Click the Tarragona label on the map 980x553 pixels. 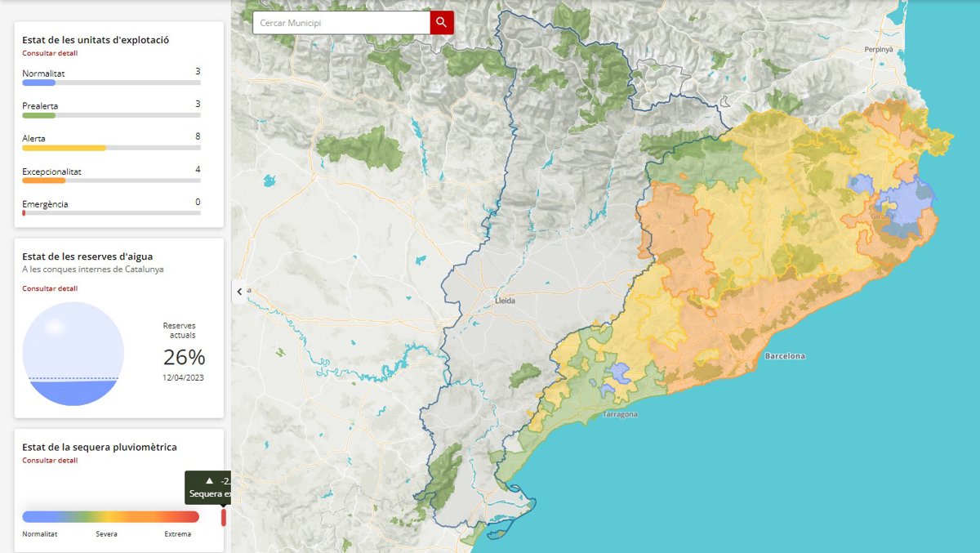tap(620, 415)
